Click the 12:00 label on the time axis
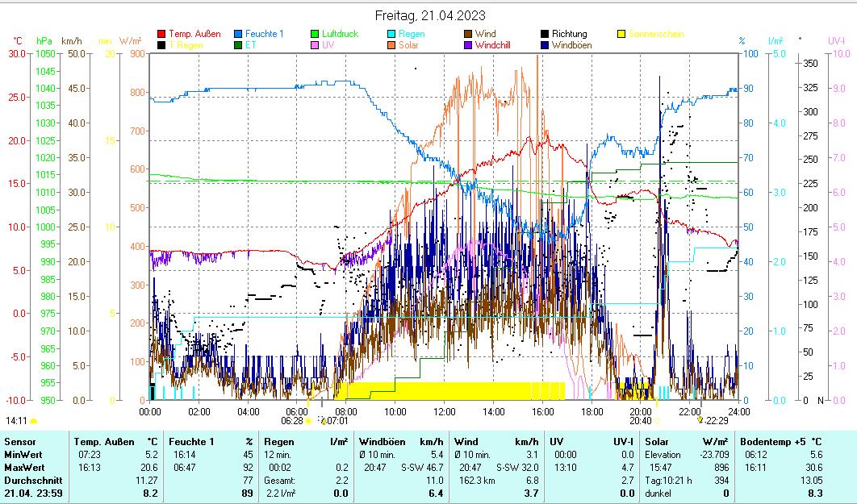Screen dimensions: 857x504 click(x=445, y=410)
